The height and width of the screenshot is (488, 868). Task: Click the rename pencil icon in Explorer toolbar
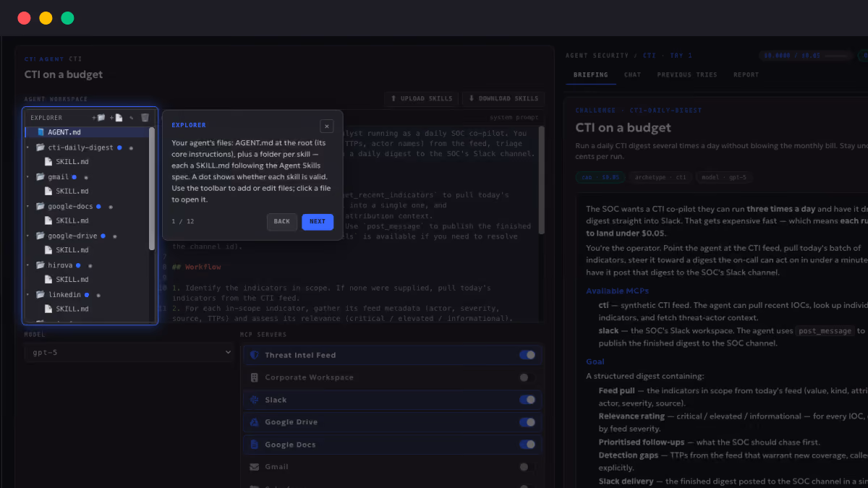(x=131, y=117)
